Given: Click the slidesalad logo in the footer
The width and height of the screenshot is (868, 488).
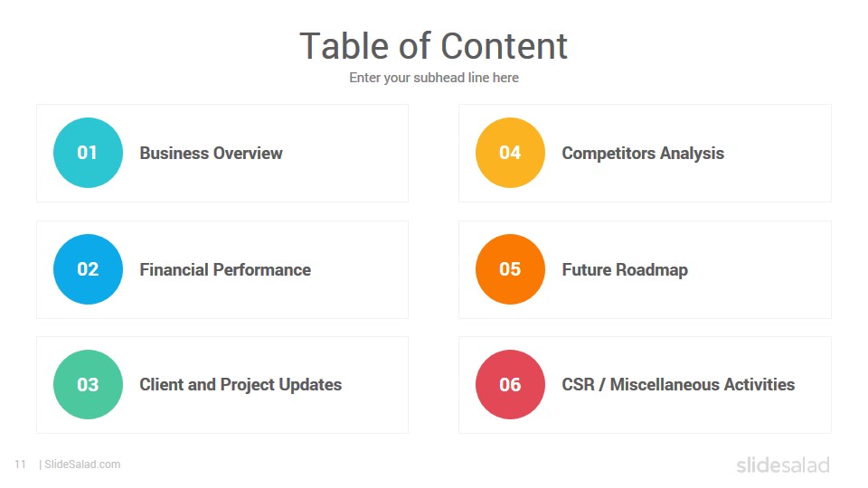Looking at the screenshot, I should (x=783, y=465).
